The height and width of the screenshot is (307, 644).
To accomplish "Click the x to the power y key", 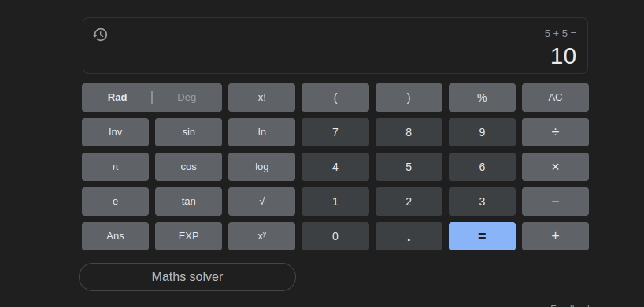I will pyautogui.click(x=261, y=236).
